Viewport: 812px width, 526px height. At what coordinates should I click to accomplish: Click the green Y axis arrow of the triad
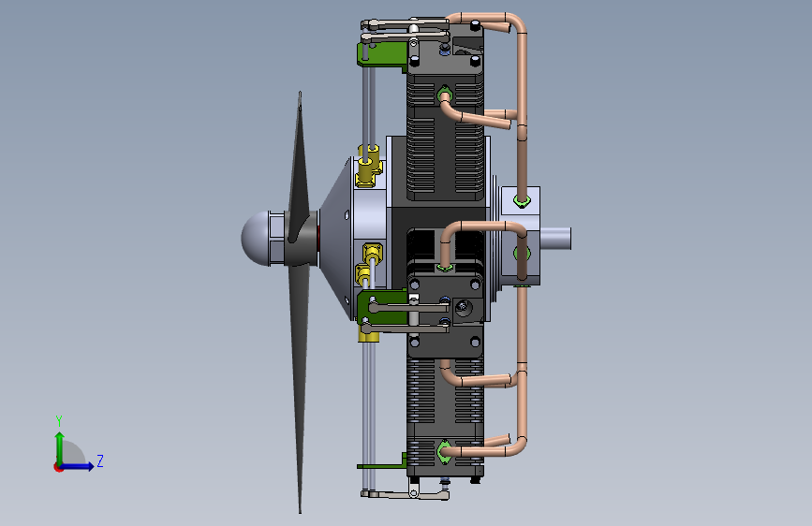pos(60,447)
